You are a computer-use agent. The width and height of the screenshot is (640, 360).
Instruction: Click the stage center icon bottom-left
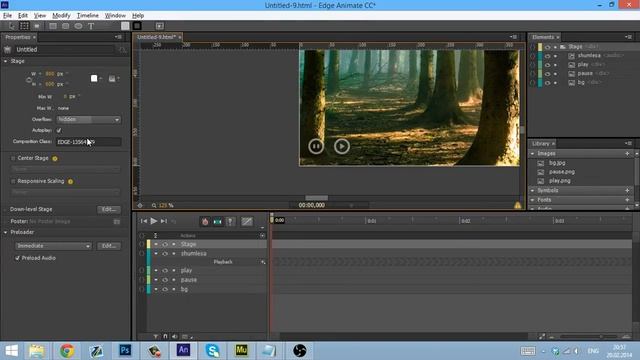140,205
